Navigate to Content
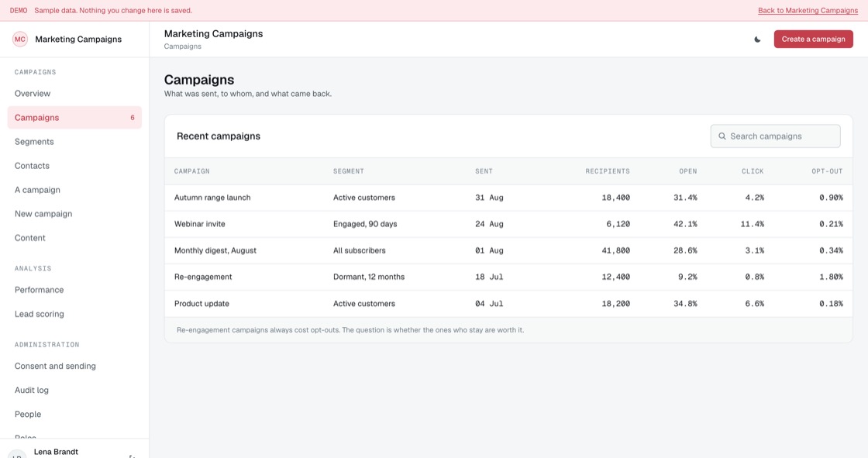This screenshot has height=458, width=868. point(74,238)
